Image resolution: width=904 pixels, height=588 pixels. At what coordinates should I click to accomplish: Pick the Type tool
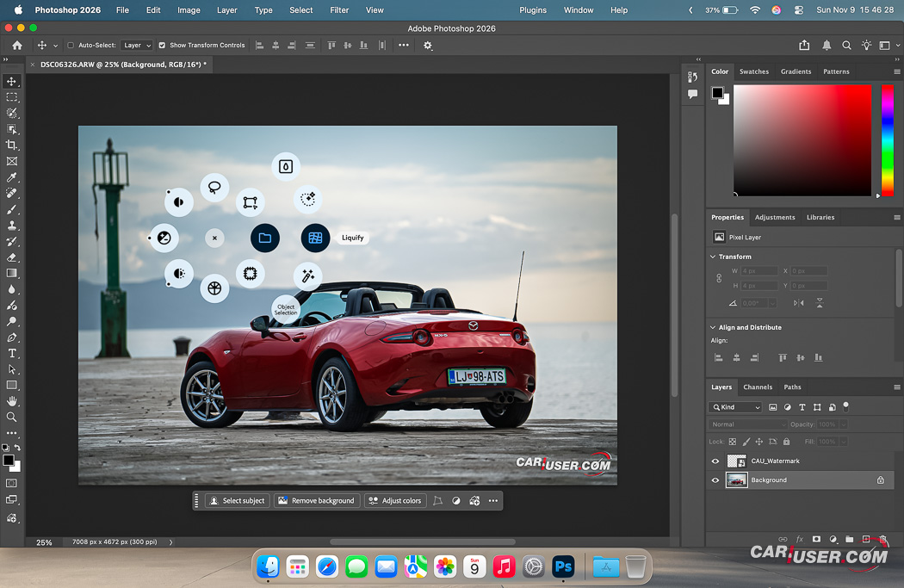tap(12, 353)
